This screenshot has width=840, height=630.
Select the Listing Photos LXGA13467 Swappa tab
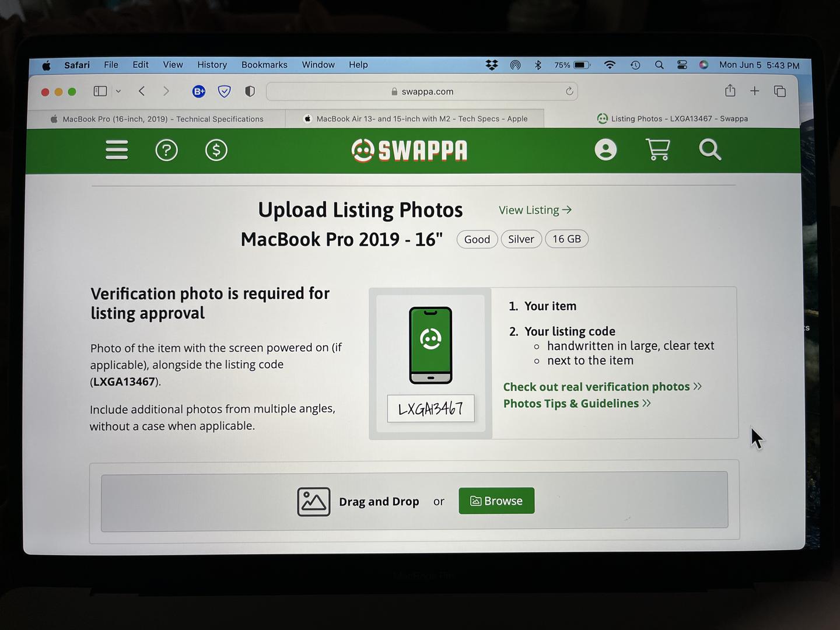(672, 118)
